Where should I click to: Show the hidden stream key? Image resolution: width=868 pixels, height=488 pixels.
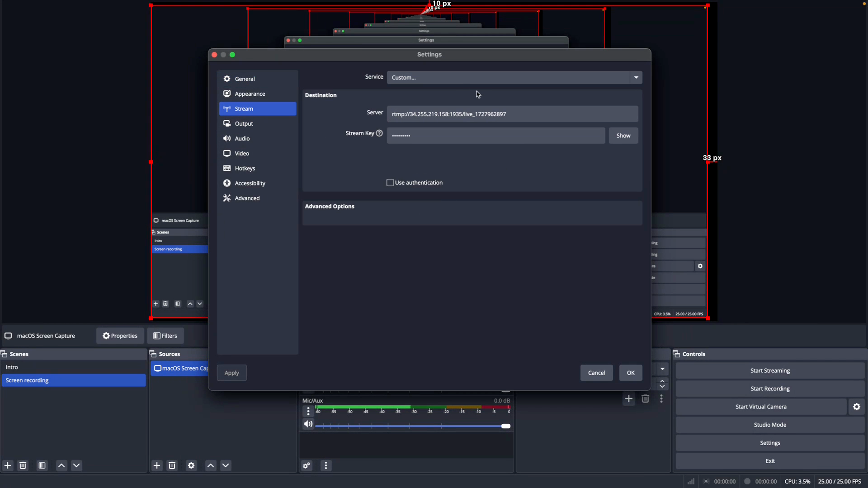(623, 136)
